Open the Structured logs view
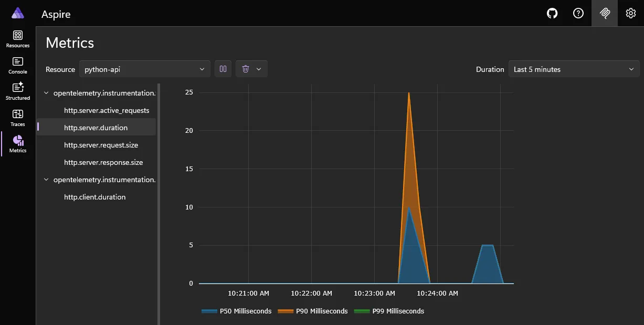Image resolution: width=644 pixels, height=325 pixels. (17, 90)
